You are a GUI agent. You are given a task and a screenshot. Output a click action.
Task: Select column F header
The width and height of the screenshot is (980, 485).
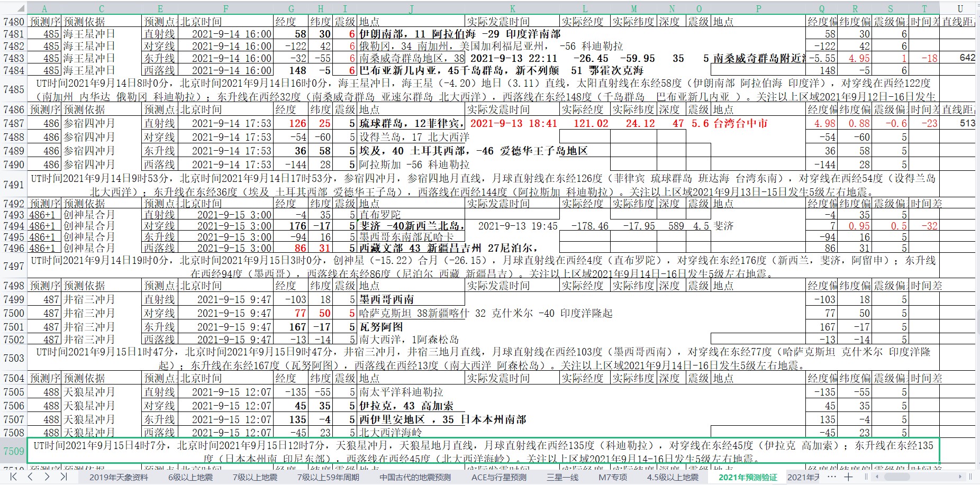coord(225,8)
